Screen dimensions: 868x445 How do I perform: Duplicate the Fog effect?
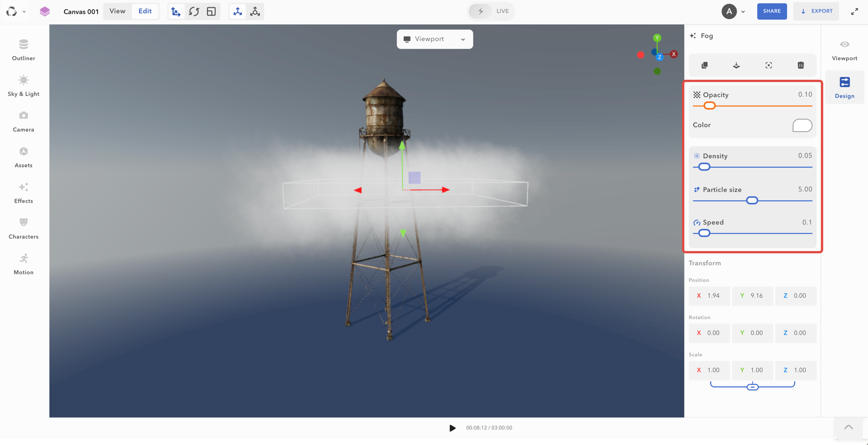tap(704, 65)
